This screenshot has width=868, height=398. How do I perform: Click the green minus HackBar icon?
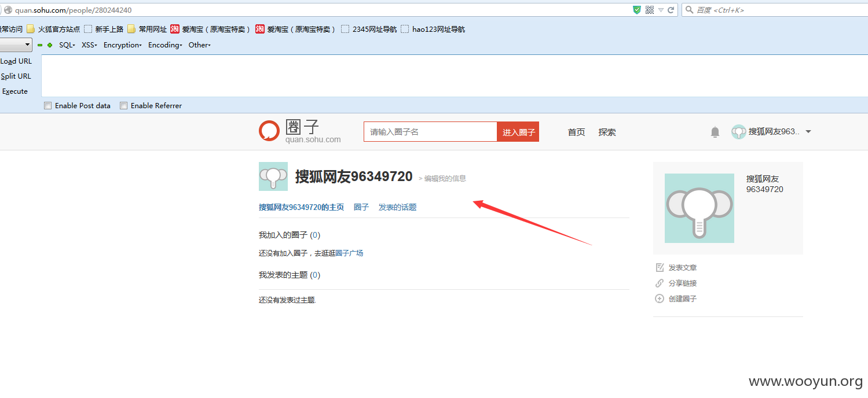pyautogui.click(x=40, y=45)
